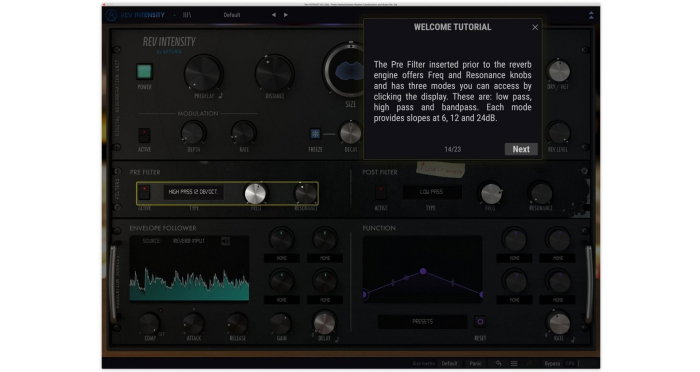The image size is (700, 372).
Task: Click the High Pass 12 dB/oct type display
Action: point(193,192)
